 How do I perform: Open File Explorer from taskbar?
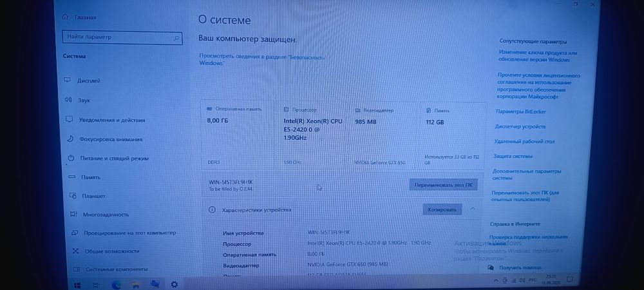(x=135, y=284)
